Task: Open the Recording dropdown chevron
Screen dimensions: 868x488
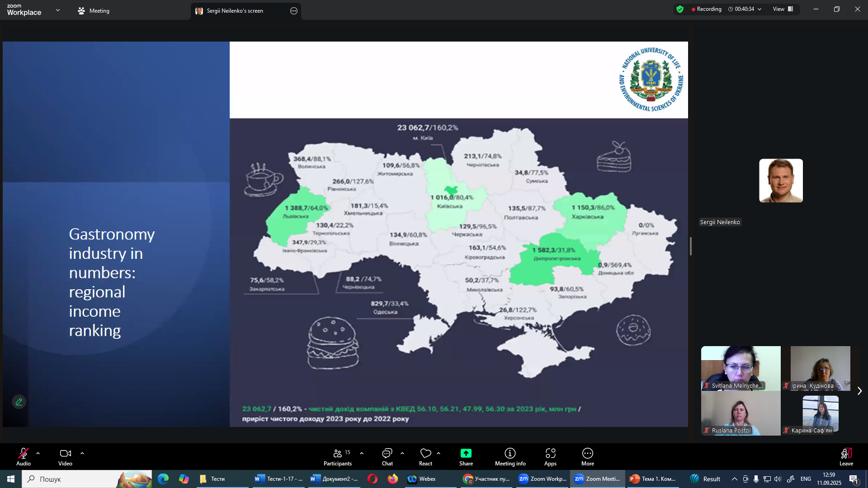Action: pos(759,9)
